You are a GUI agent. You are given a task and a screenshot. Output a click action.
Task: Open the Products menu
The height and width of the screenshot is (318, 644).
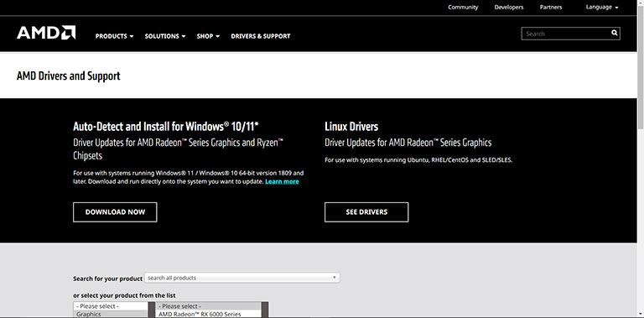[115, 36]
